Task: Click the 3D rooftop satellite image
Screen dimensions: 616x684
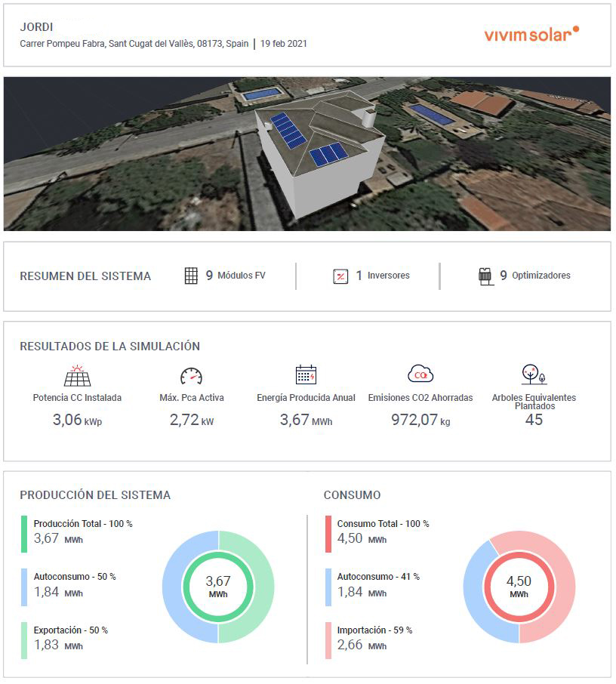Action: point(307,153)
